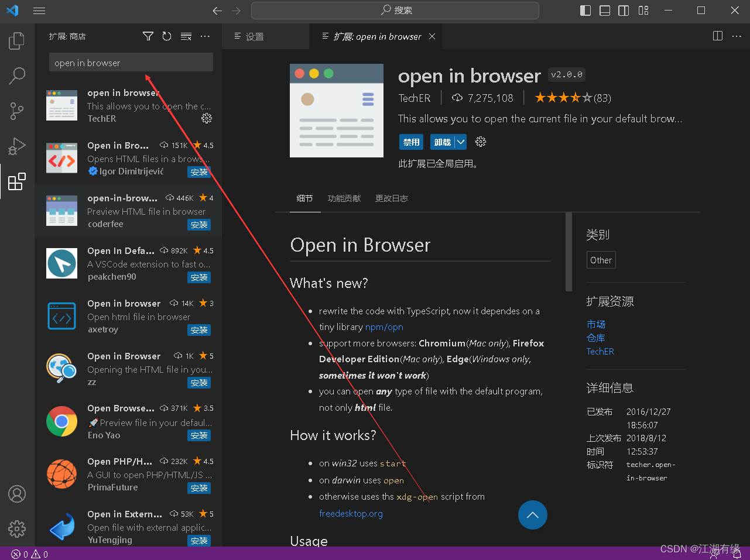Focus the extensions search field
Viewport: 750px width, 560px height.
tap(131, 63)
